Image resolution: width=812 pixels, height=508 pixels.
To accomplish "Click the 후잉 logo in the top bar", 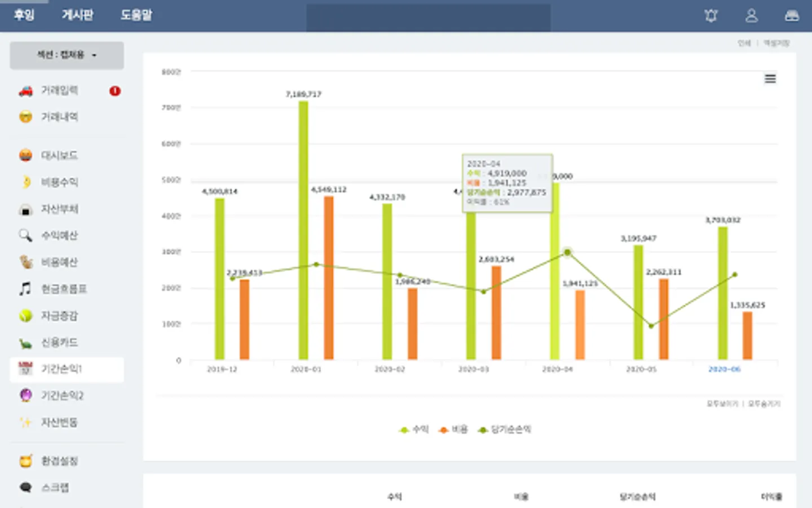I will 24,15.
